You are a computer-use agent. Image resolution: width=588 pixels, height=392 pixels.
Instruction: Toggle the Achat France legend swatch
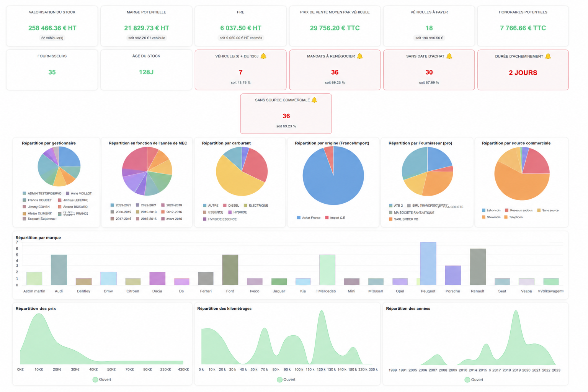(299, 218)
